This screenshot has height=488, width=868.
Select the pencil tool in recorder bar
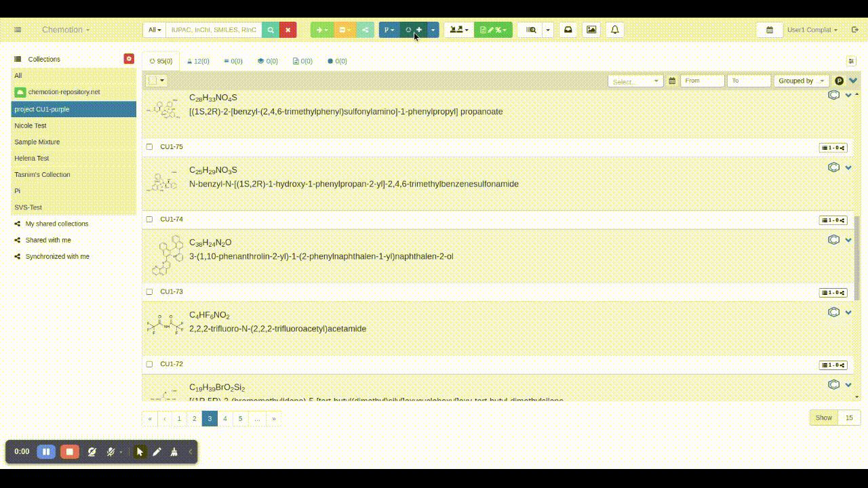[x=157, y=451]
